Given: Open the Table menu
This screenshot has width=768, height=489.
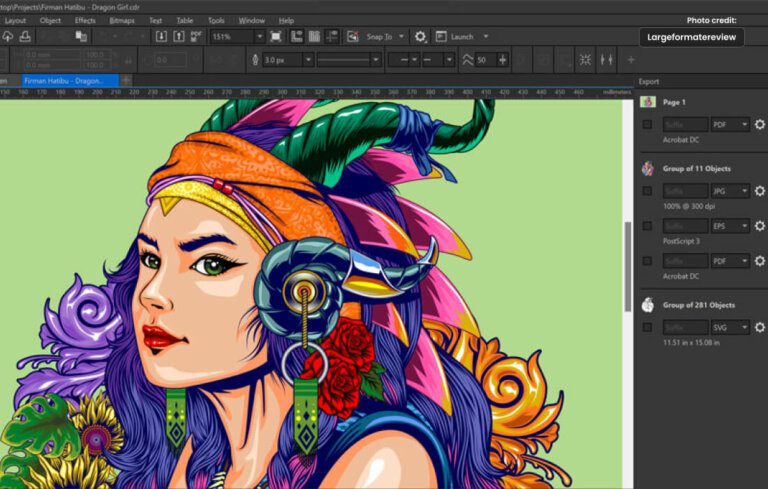Looking at the screenshot, I should pyautogui.click(x=185, y=21).
